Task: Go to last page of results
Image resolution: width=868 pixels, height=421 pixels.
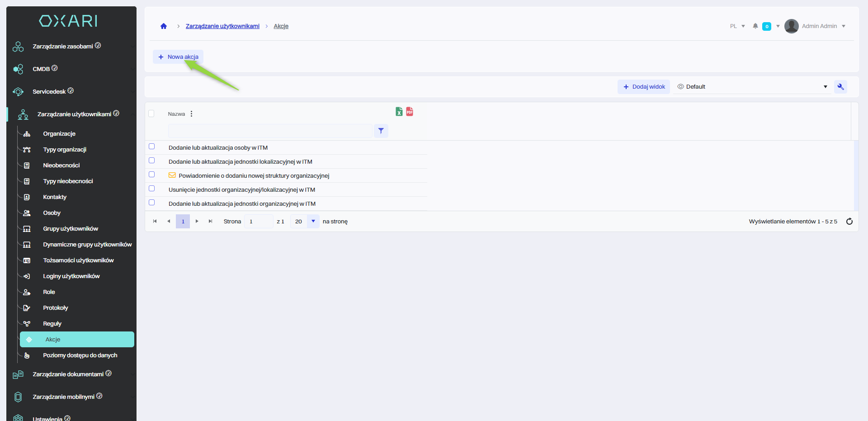Action: pos(210,222)
